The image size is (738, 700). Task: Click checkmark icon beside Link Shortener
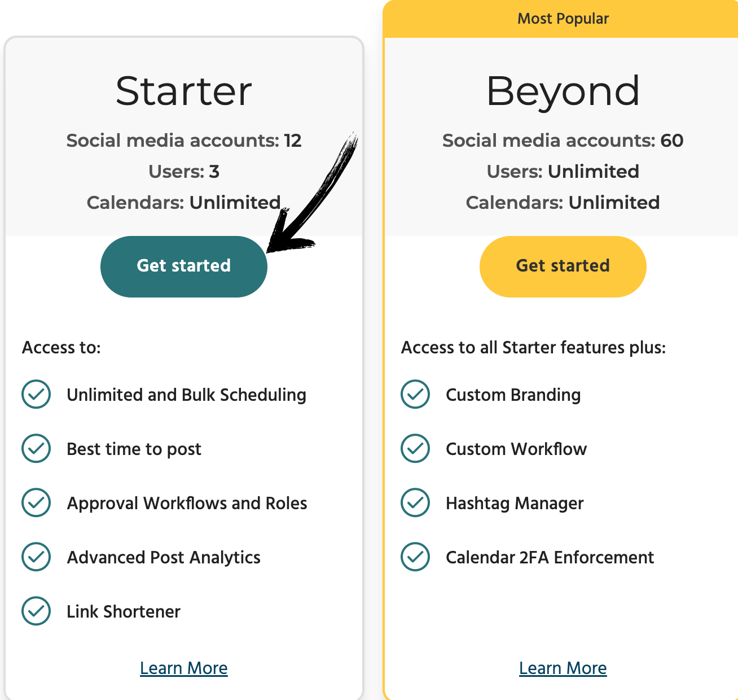pos(36,611)
